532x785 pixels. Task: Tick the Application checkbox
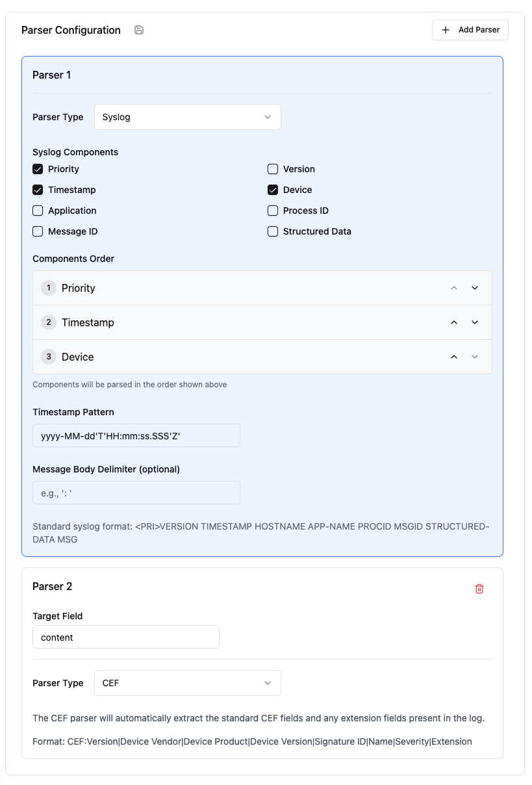pyautogui.click(x=38, y=211)
